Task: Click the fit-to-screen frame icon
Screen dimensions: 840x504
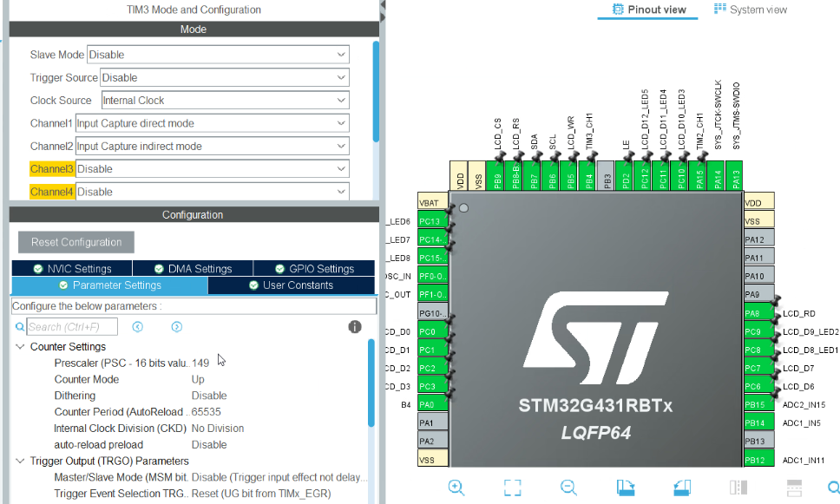Action: click(x=512, y=488)
